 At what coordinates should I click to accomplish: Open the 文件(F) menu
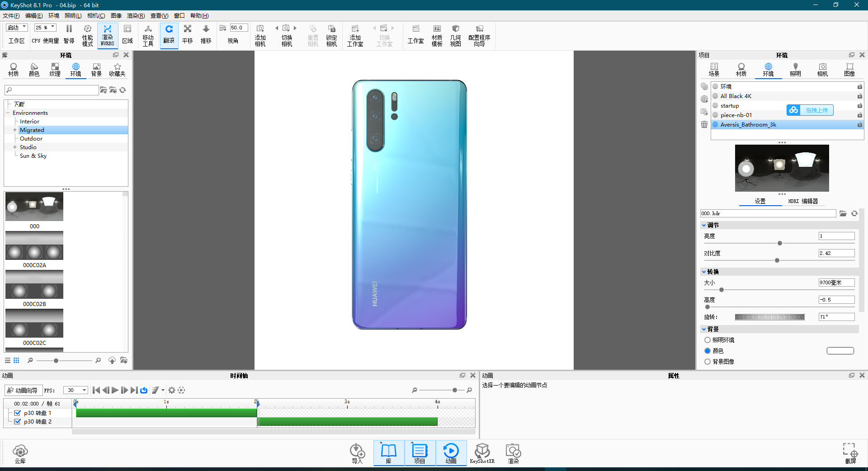[11, 16]
